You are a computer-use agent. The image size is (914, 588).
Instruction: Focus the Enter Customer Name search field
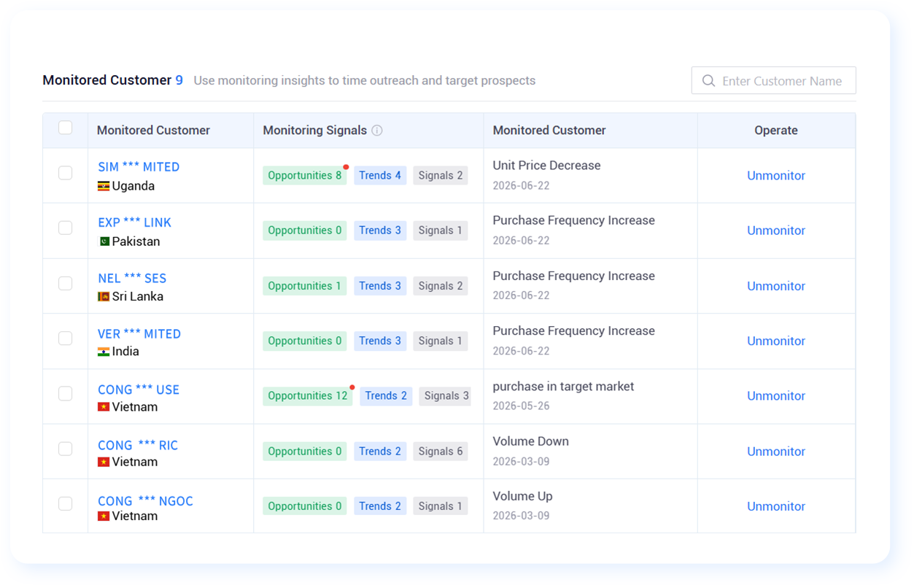pyautogui.click(x=774, y=81)
